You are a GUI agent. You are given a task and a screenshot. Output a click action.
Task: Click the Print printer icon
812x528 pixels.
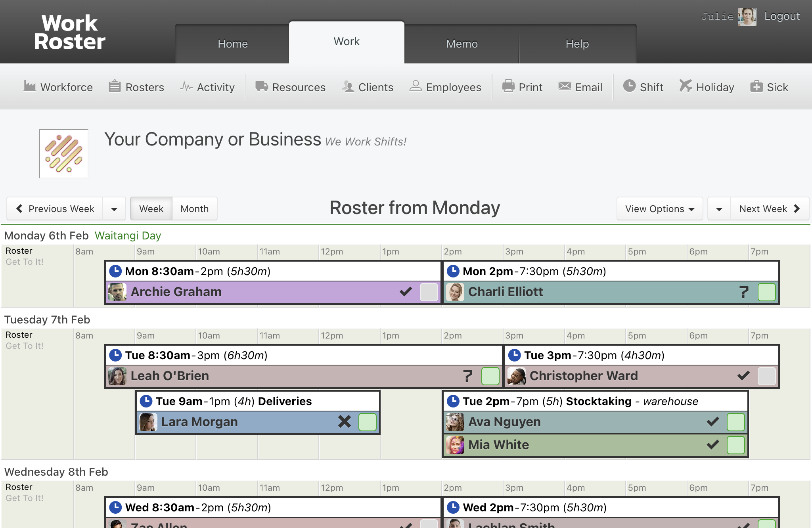(508, 86)
